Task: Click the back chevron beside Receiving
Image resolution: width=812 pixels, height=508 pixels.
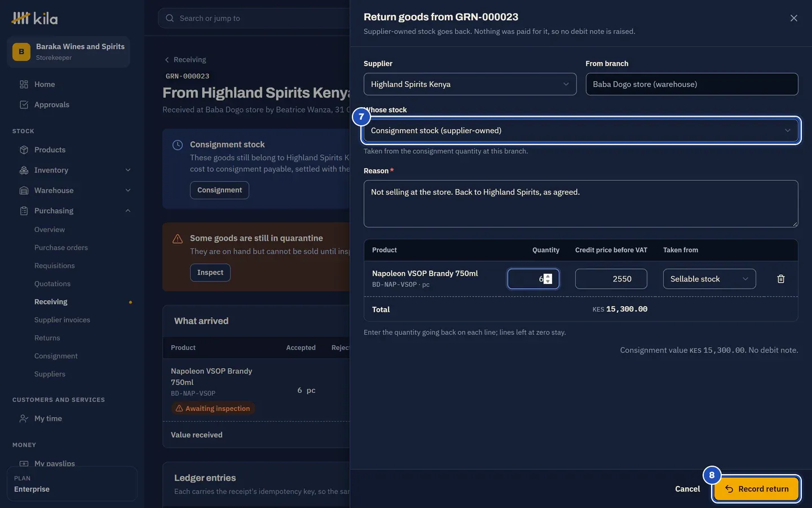Action: coord(167,60)
